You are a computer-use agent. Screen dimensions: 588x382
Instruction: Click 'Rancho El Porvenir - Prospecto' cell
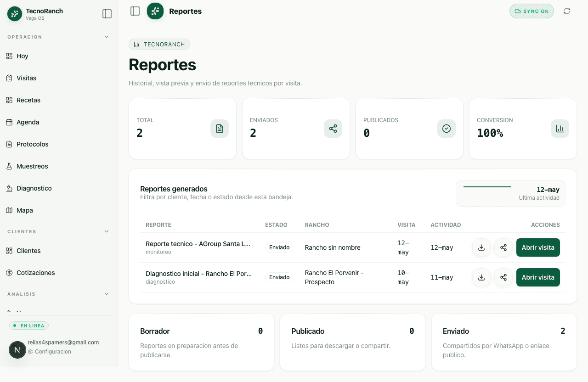tap(334, 277)
